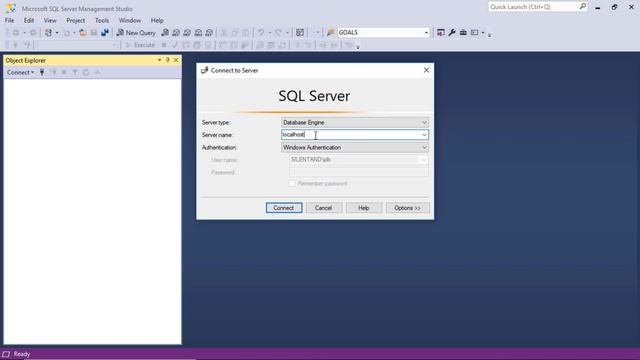Close the Connect to Server dialog
Screen dimensions: 640x360
(x=426, y=70)
